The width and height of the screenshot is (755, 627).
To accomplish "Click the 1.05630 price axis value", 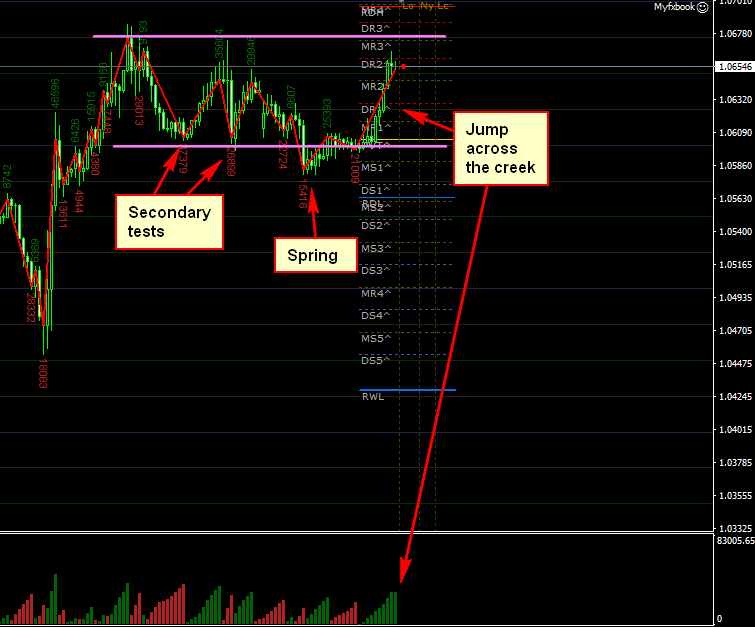I will tap(735, 198).
